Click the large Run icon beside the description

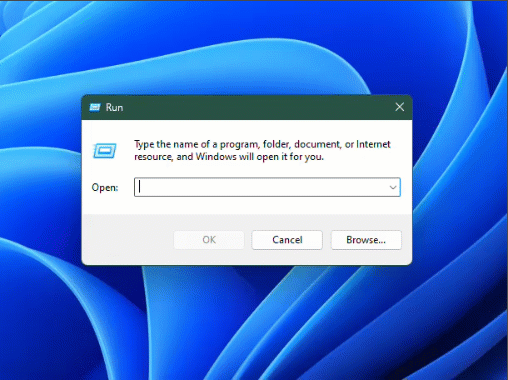[105, 151]
